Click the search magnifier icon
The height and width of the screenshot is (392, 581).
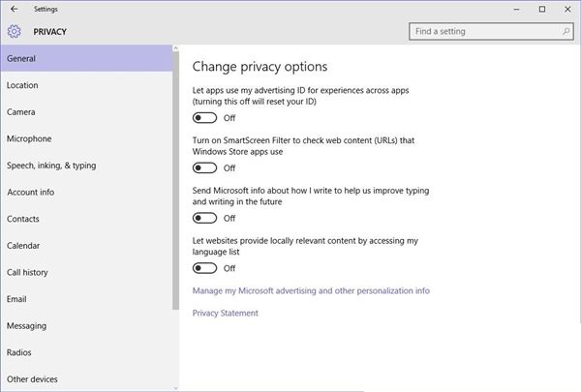tap(566, 32)
